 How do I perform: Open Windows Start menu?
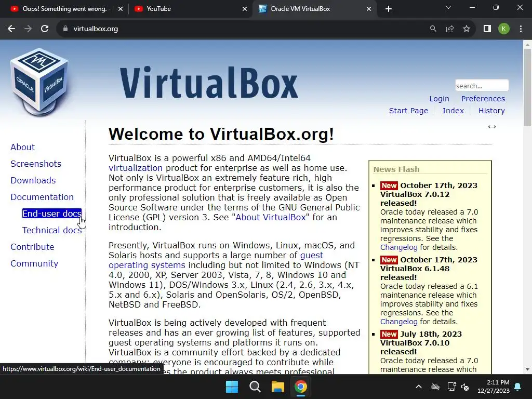[232, 387]
